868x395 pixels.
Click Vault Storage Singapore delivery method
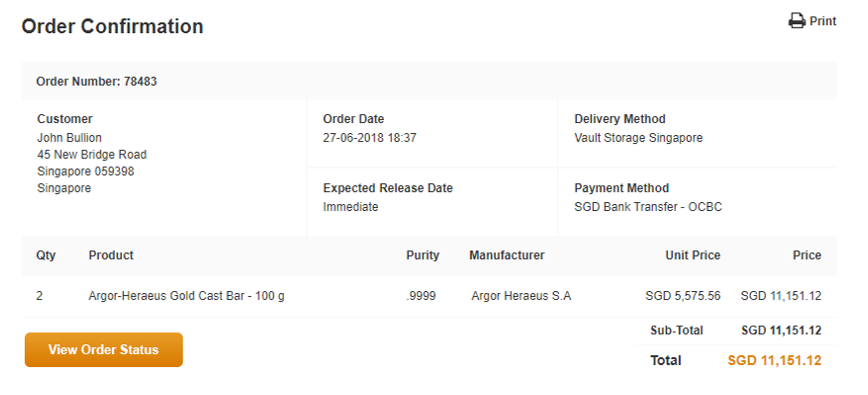(638, 138)
